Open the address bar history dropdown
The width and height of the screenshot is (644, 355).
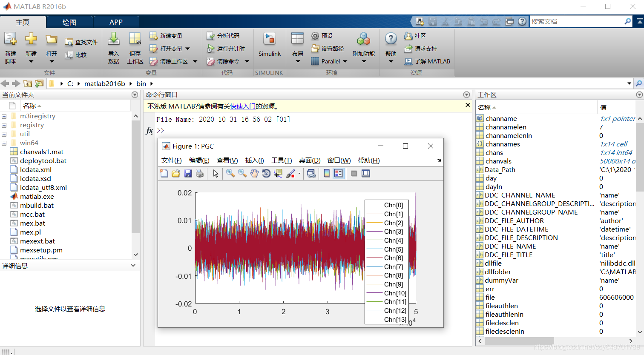(x=629, y=83)
